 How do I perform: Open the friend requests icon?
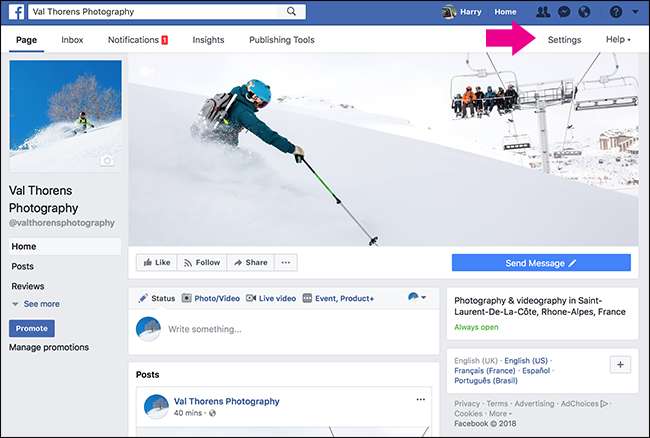coord(543,12)
